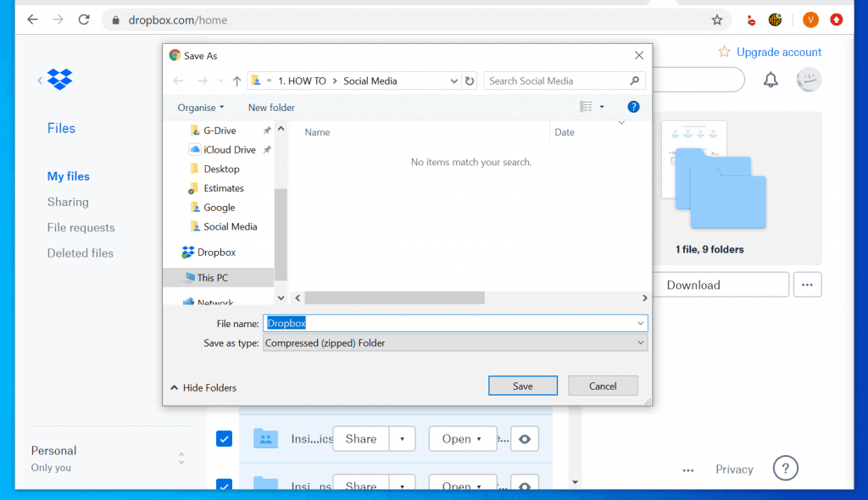The width and height of the screenshot is (868, 500).
Task: Create a New folder in Save As
Action: (x=271, y=108)
